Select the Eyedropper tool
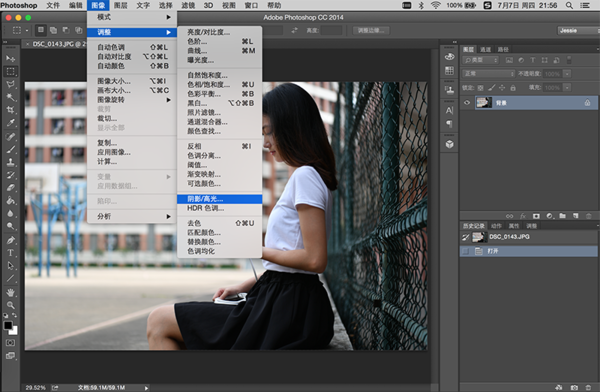Screen dimensions: 600x392 10,123
